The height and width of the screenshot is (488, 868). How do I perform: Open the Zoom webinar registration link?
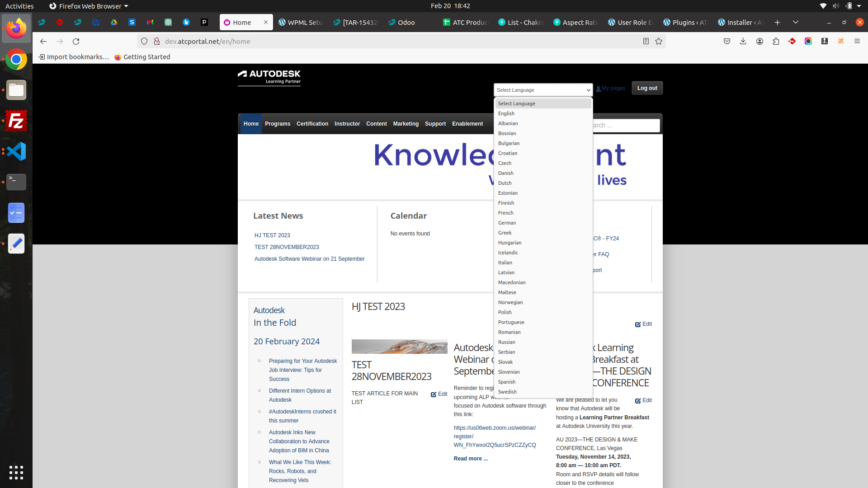tap(495, 436)
